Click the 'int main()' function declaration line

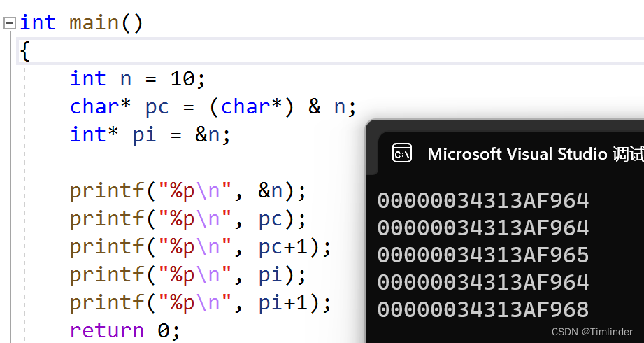[81, 22]
